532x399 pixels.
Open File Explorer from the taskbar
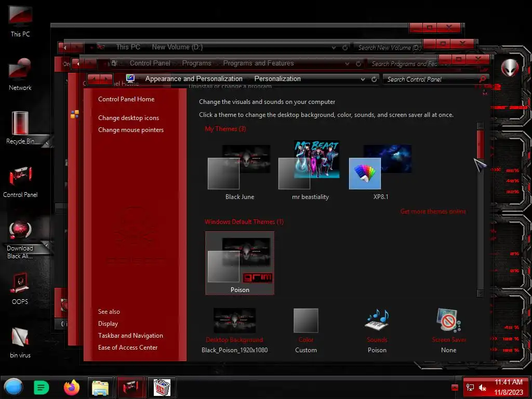point(100,387)
